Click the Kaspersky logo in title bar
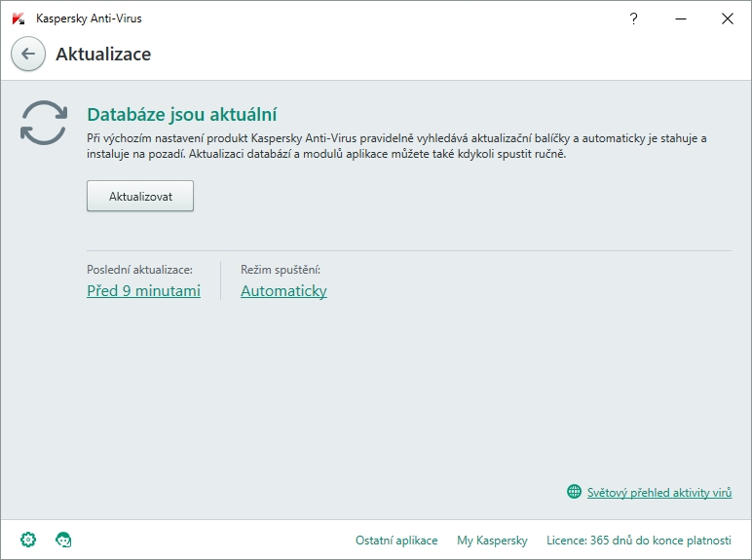This screenshot has height=560, width=752. click(19, 19)
